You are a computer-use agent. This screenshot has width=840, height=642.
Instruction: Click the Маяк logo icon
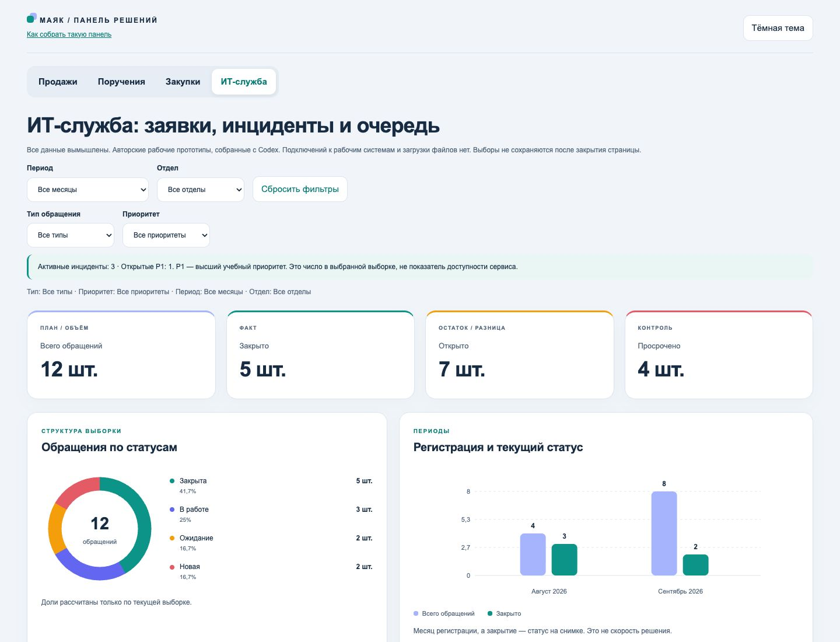(32, 18)
